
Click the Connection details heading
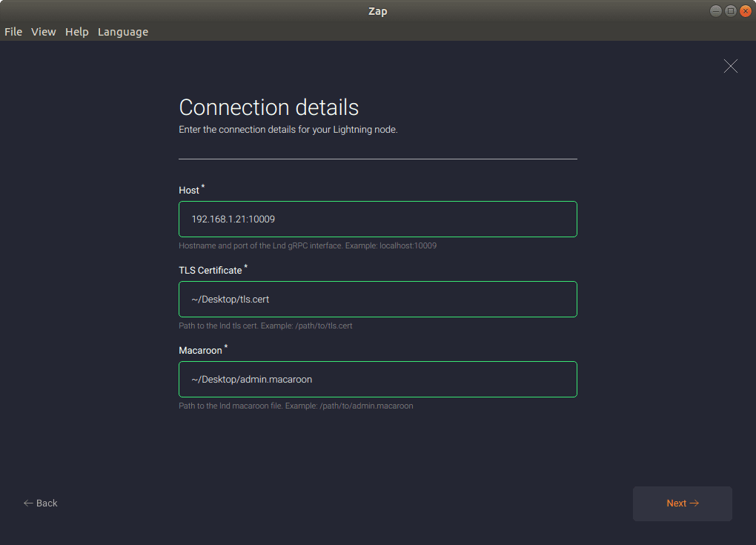click(x=268, y=107)
